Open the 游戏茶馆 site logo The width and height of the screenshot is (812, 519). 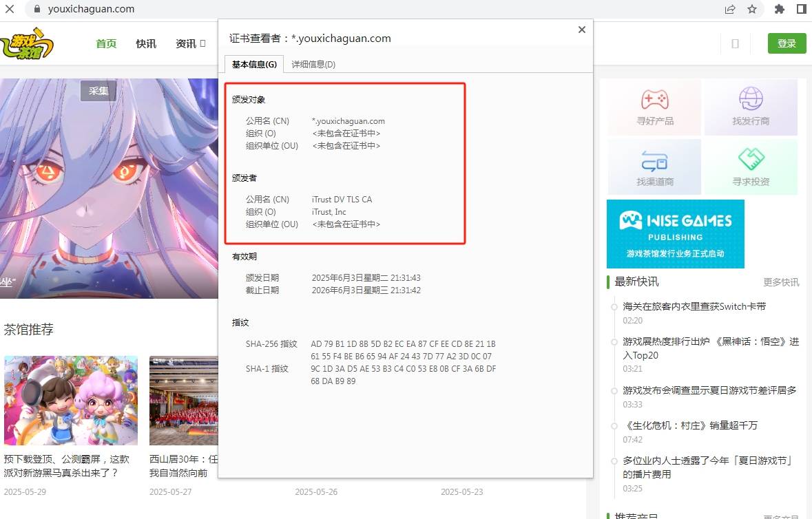(27, 43)
